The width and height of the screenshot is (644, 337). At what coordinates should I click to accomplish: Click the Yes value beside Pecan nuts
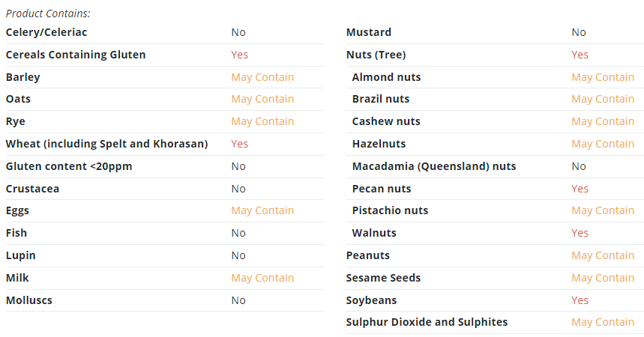click(580, 189)
